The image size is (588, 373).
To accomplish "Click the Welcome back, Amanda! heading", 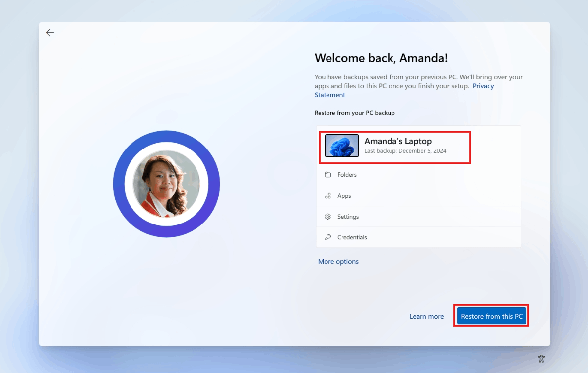I will (x=381, y=58).
